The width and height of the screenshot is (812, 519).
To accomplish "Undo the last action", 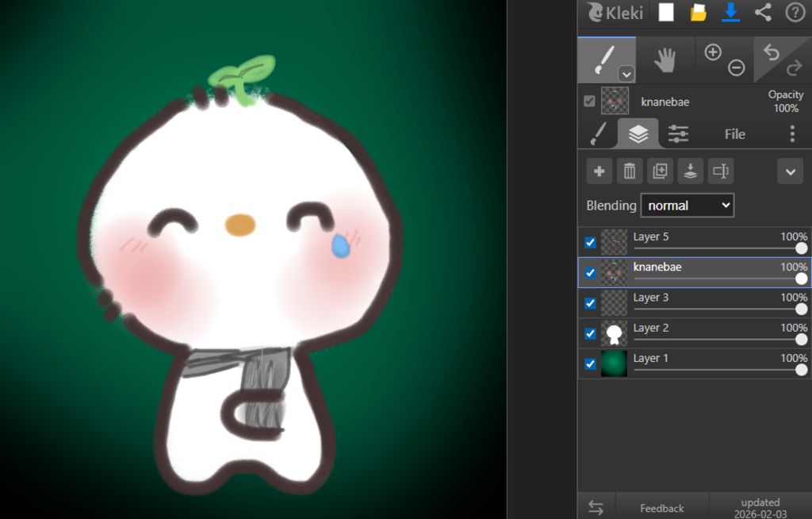I will point(772,52).
